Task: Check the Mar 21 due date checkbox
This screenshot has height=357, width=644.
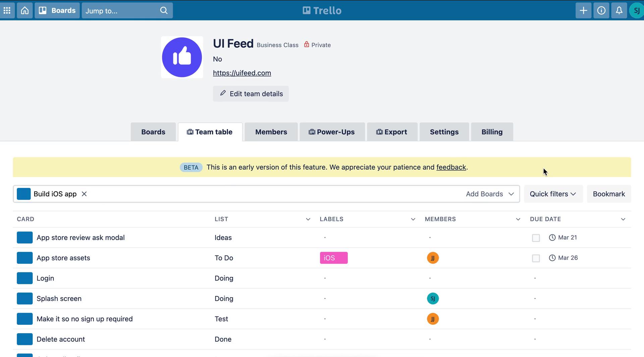Action: pos(536,238)
